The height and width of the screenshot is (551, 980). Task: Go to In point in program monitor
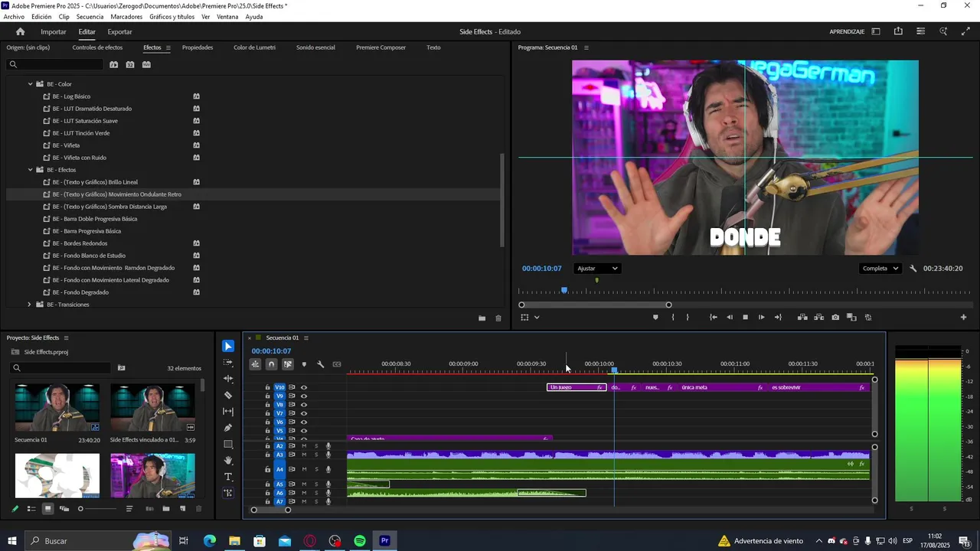pyautogui.click(x=714, y=317)
